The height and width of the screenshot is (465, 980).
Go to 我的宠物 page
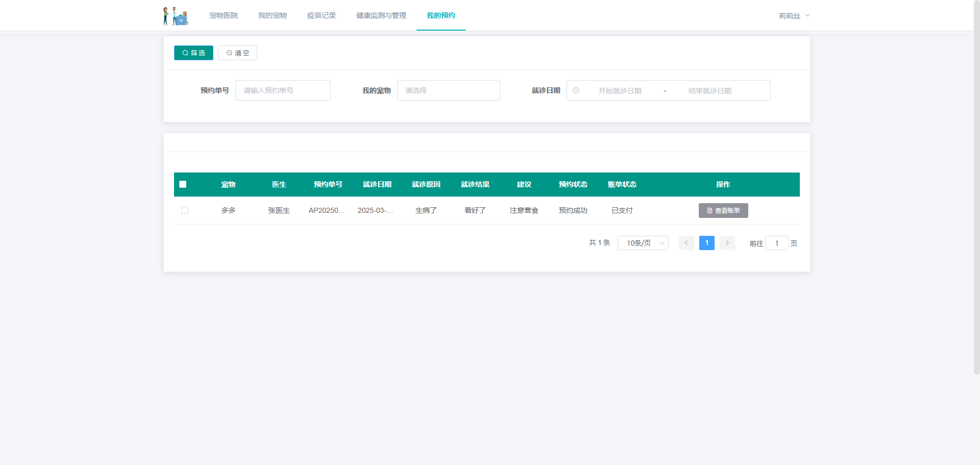(273, 15)
